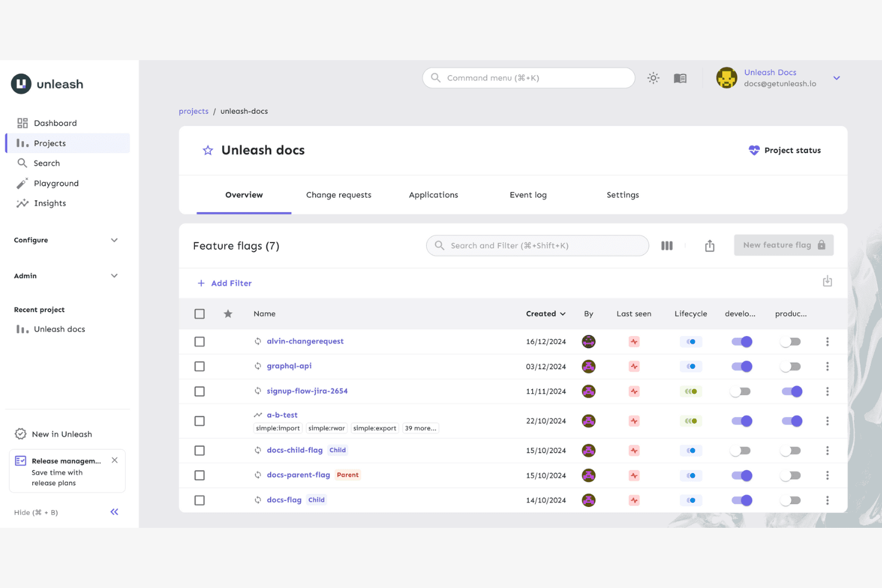Click the Unleash logo in sidebar
Image resolution: width=882 pixels, height=588 pixels.
coord(47,84)
